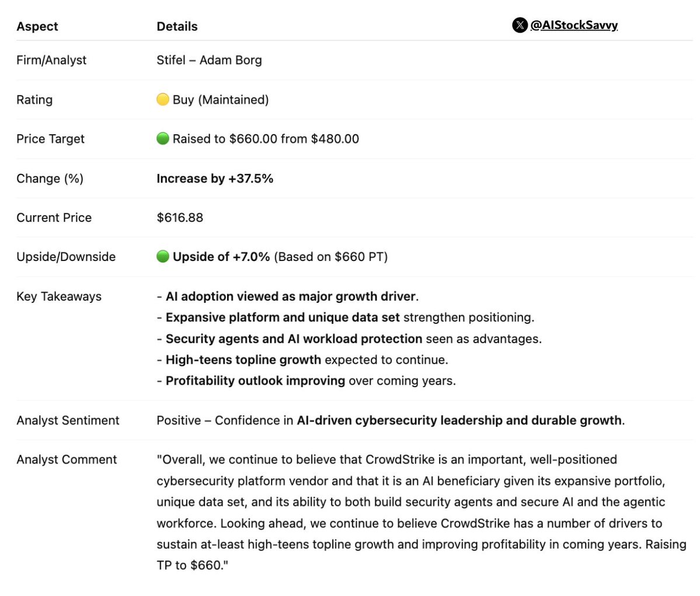The width and height of the screenshot is (700, 596).
Task: Click High-teens topline growth bullet
Action: tap(302, 360)
